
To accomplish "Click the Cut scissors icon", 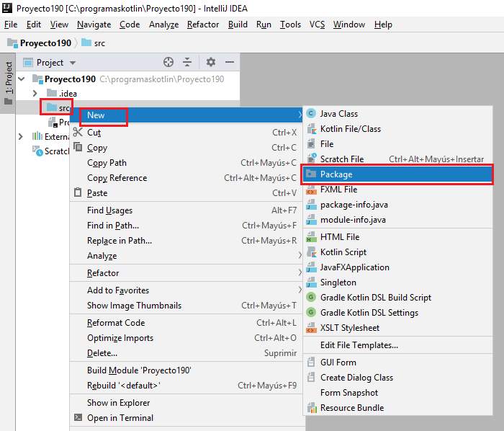I will click(x=78, y=132).
